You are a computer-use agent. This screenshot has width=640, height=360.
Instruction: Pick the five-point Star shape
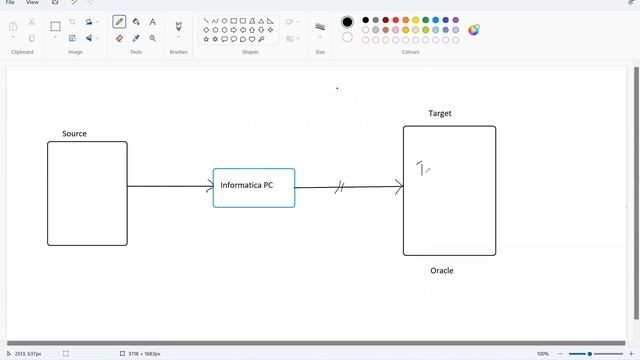click(x=206, y=39)
